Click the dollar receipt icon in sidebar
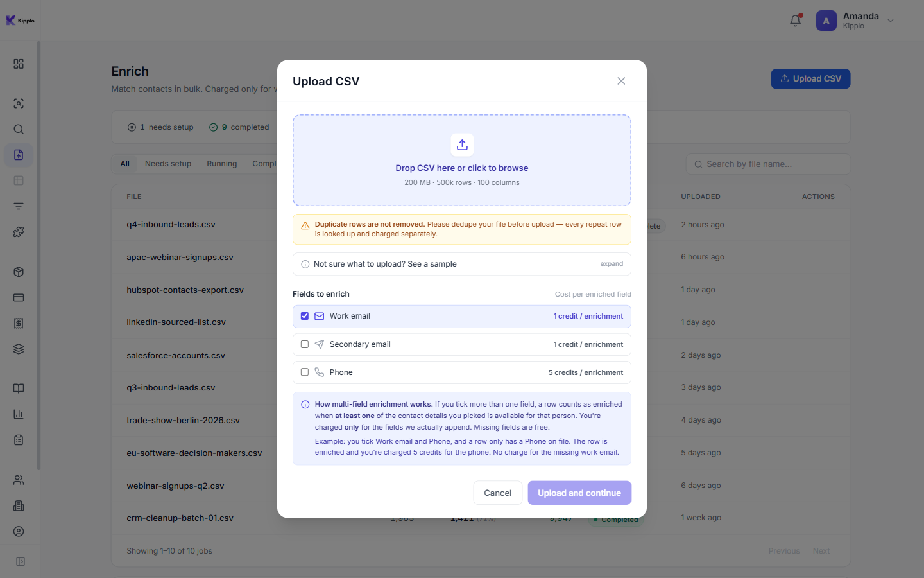The image size is (924, 578). click(19, 323)
